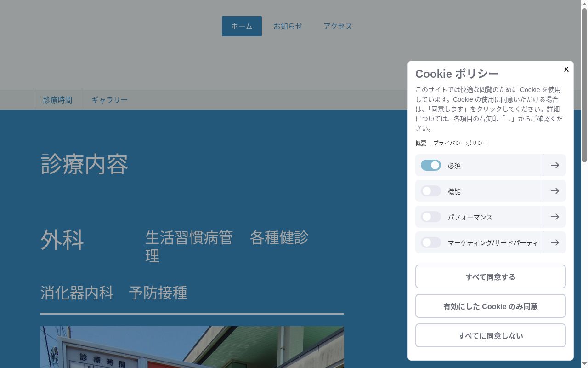Viewport: 588px width, 368px height.
Task: Click the 各種健診 text
Action: point(279,238)
